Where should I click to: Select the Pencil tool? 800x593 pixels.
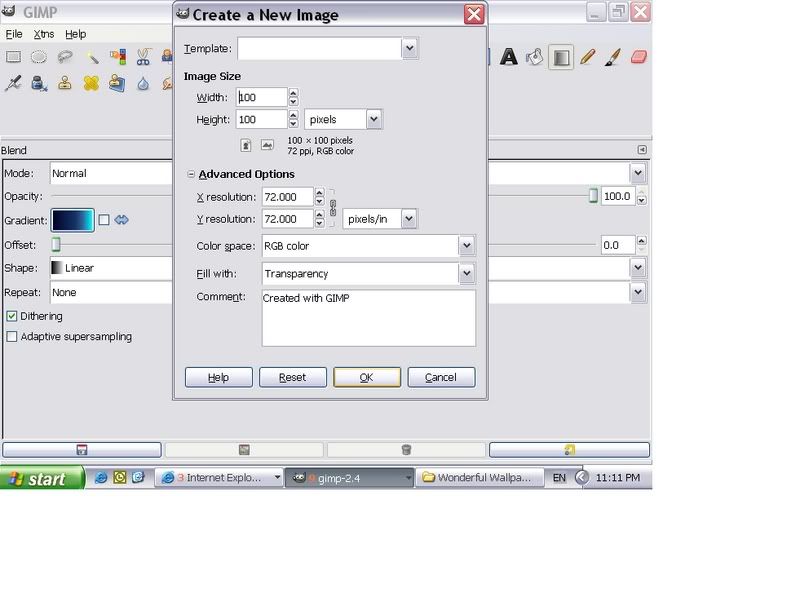click(588, 57)
